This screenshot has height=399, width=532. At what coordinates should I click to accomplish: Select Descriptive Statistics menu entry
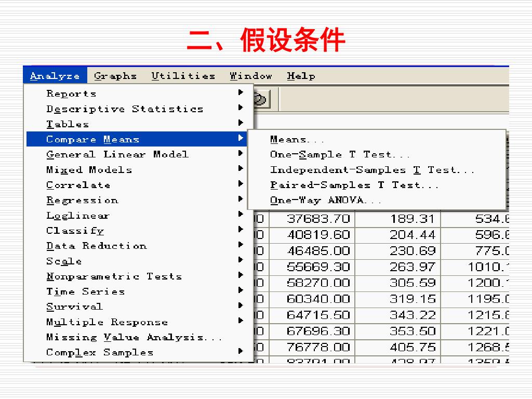point(136,109)
